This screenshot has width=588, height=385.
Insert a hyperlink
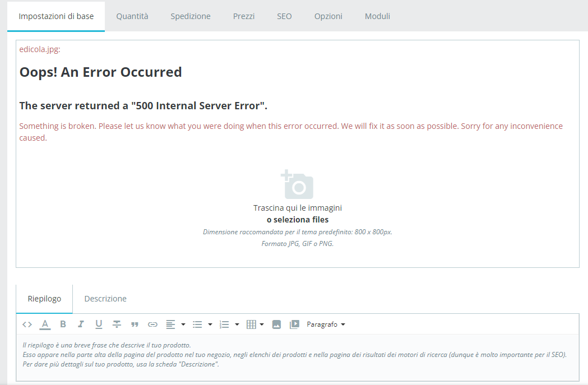[152, 324]
